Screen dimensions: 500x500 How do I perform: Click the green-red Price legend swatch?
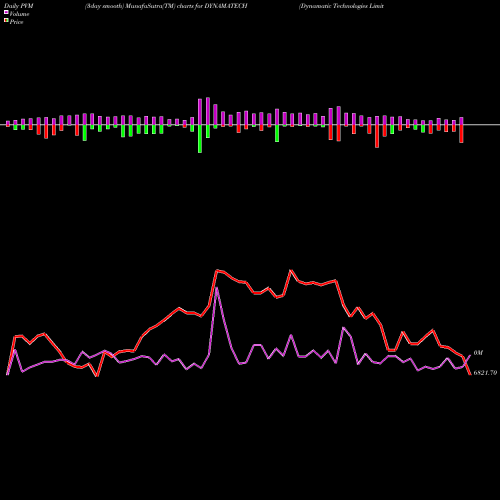coord(6,21)
